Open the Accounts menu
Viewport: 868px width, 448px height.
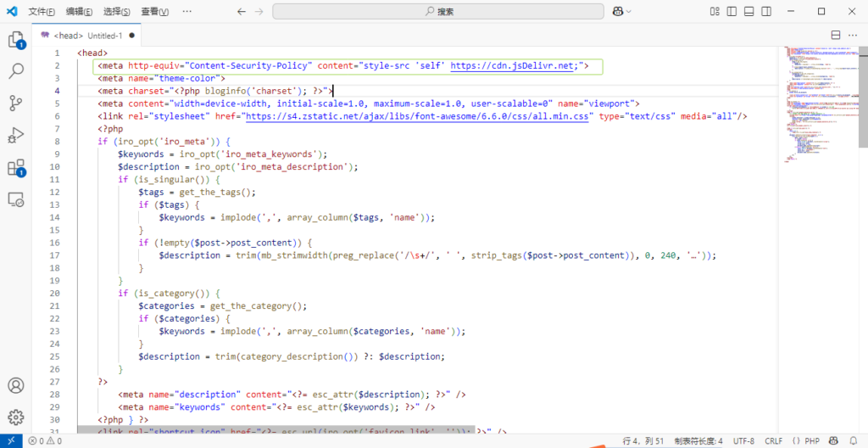(16, 387)
